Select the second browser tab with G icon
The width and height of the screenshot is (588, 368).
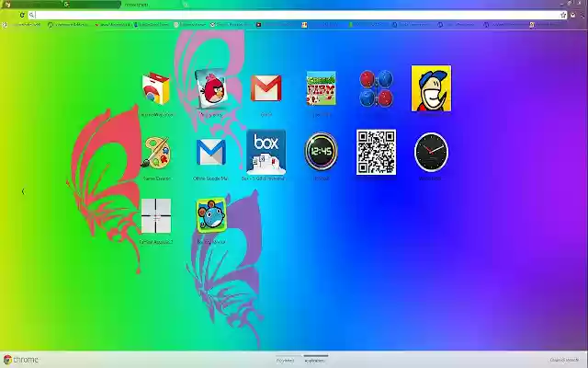pyautogui.click(x=90, y=5)
